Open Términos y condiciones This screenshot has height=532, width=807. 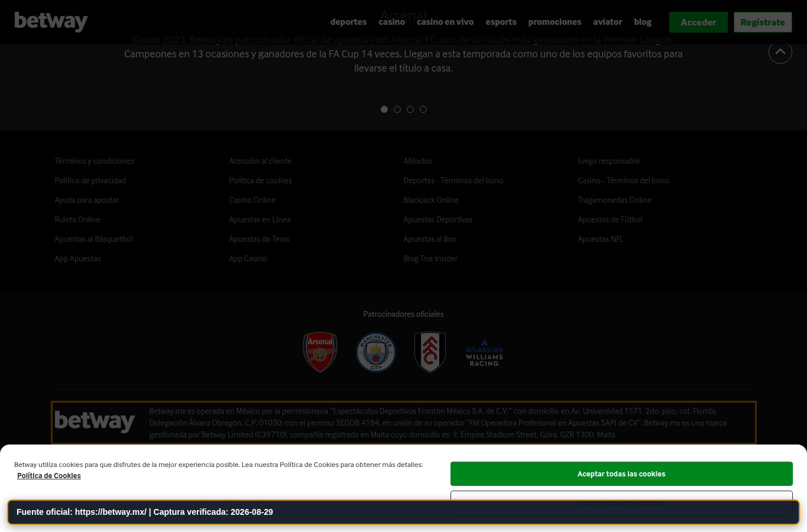[95, 161]
